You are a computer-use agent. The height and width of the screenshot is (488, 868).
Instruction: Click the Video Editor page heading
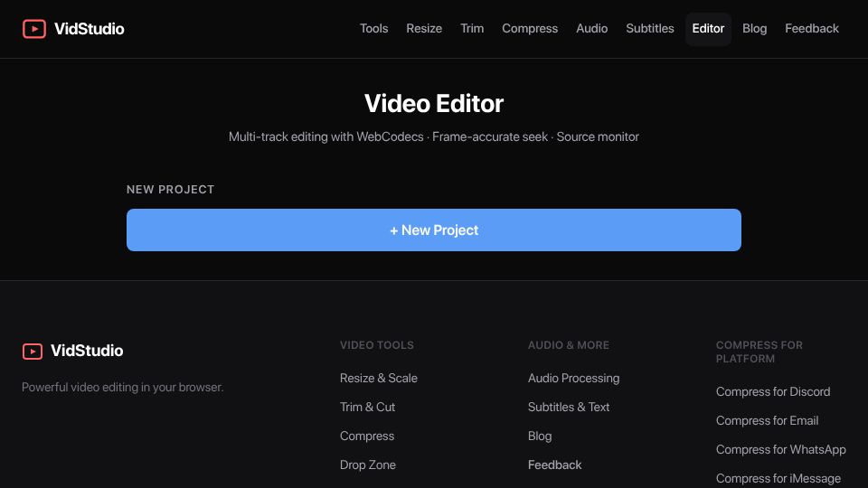(433, 103)
